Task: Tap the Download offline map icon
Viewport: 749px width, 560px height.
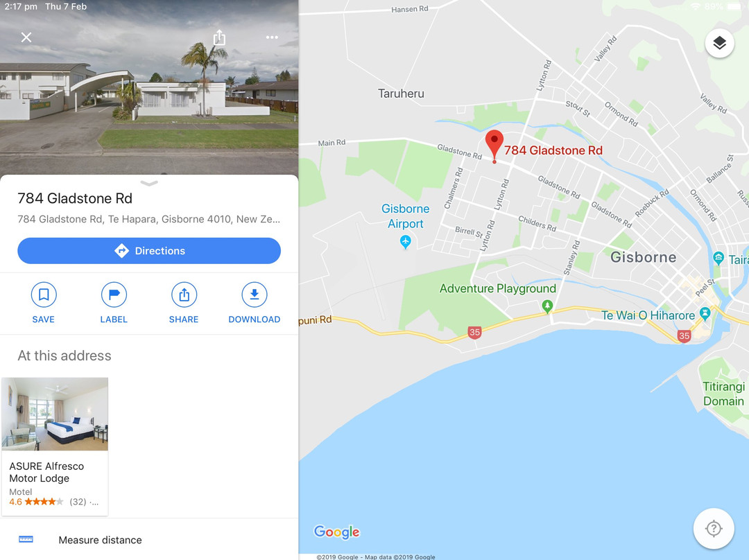Action: tap(254, 295)
